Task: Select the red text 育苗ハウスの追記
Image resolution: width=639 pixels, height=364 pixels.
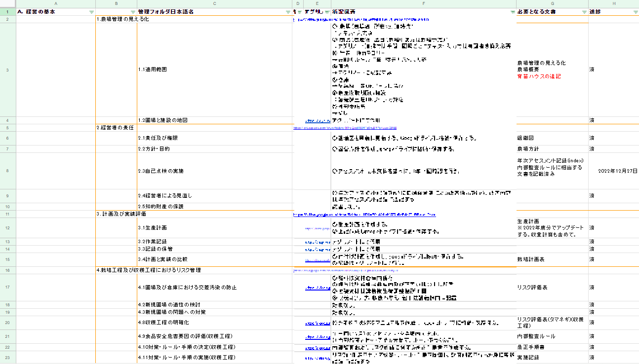Action: click(x=539, y=76)
